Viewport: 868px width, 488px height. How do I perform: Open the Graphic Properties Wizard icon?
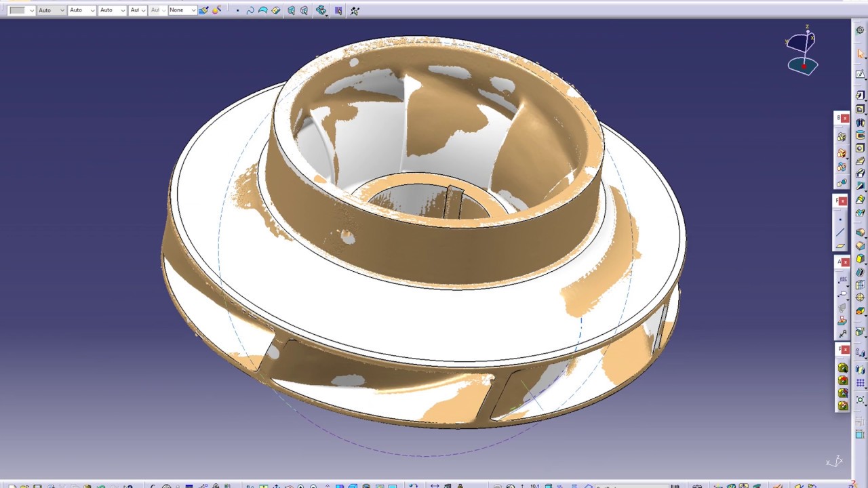216,10
